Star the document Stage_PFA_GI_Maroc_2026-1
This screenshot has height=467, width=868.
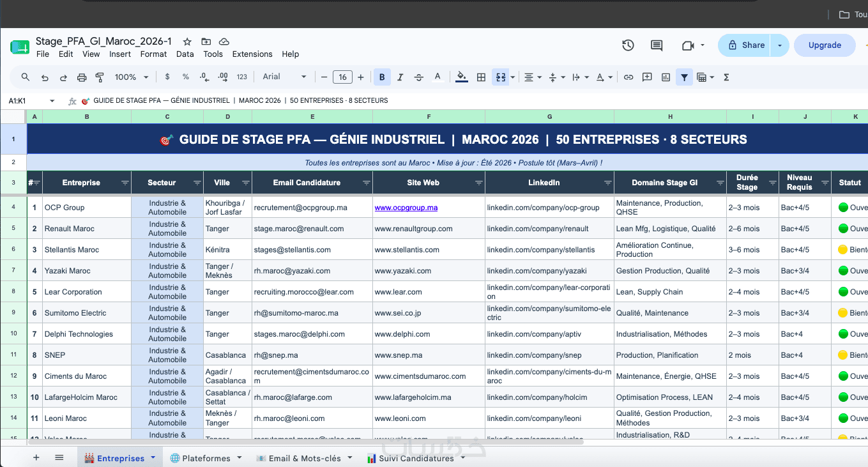[x=187, y=42]
